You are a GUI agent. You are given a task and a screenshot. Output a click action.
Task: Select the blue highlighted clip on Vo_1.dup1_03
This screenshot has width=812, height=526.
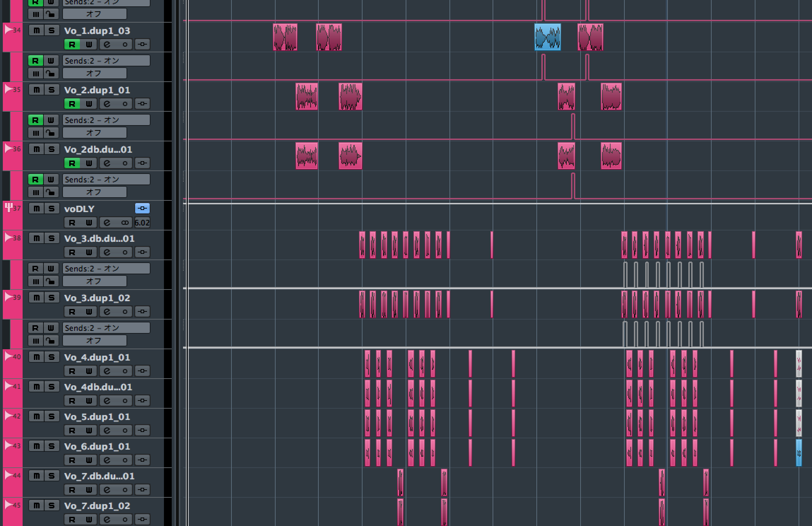(548, 37)
